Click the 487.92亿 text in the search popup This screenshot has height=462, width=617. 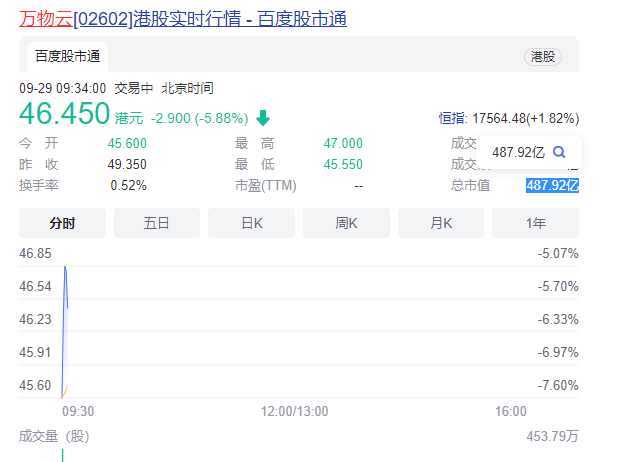tap(518, 152)
